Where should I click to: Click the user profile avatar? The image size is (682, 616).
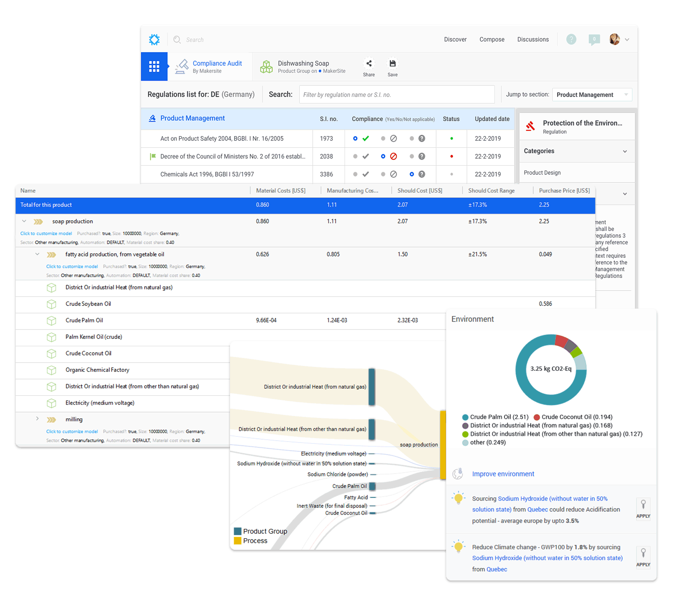pyautogui.click(x=614, y=40)
